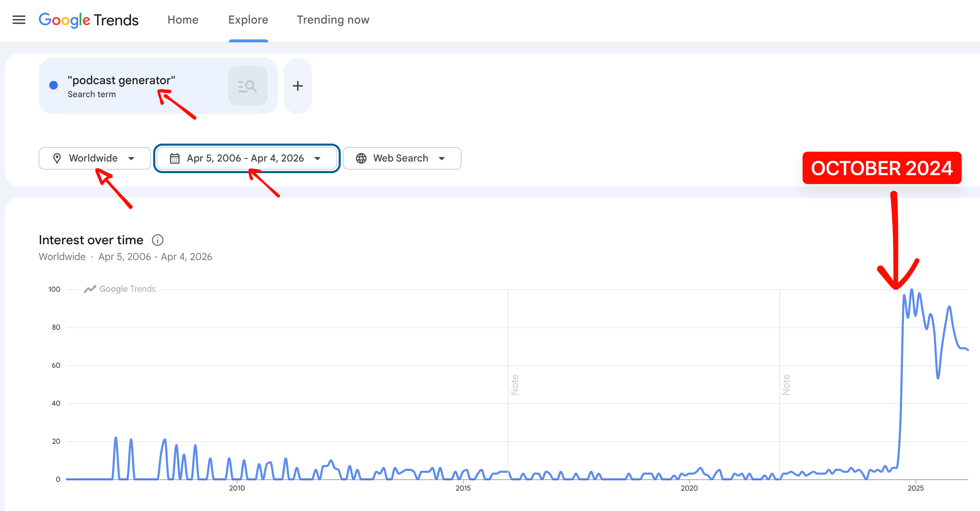Click the first Note marker near 2016
Image resolution: width=980 pixels, height=511 pixels.
[515, 384]
